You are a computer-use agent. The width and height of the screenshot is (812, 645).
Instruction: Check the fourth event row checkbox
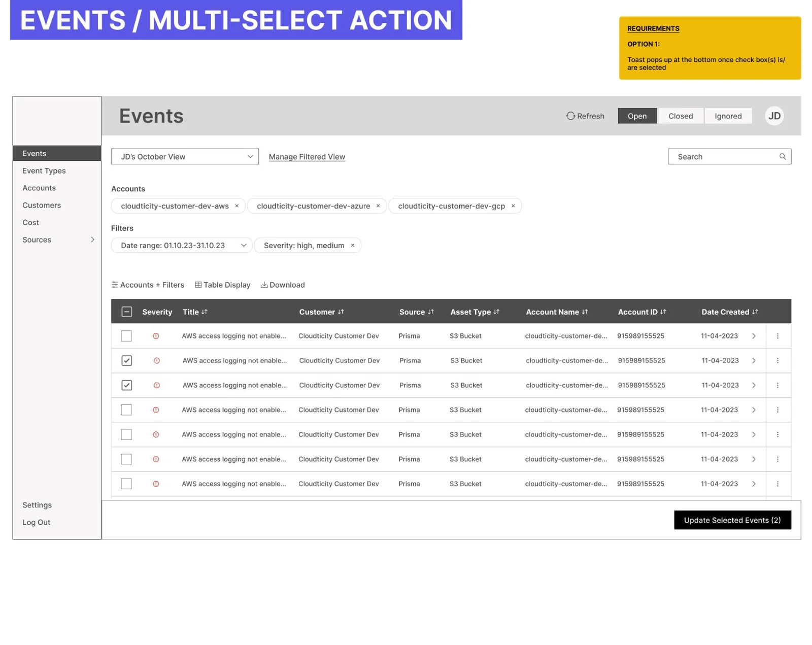pos(126,410)
